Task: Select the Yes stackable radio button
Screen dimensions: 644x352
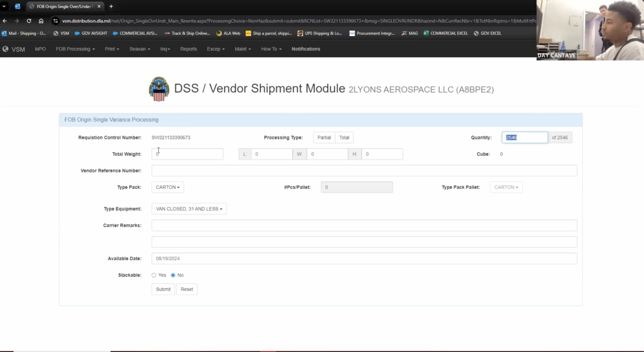Action: [x=154, y=275]
